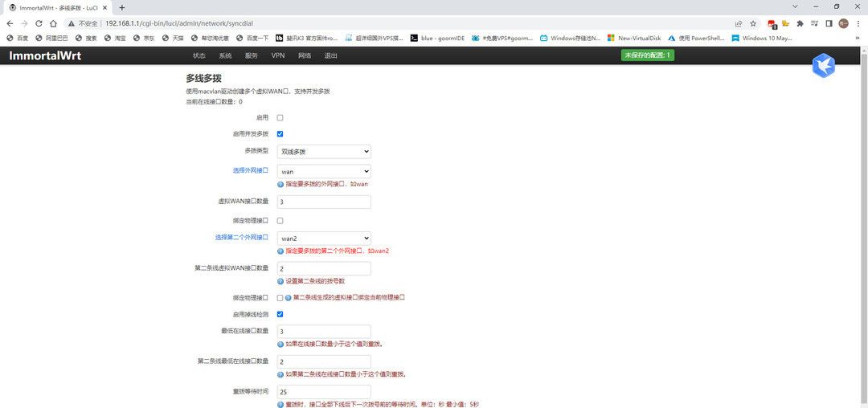The image size is (868, 408).
Task: Open the red extension icon with badge
Action: point(772,24)
